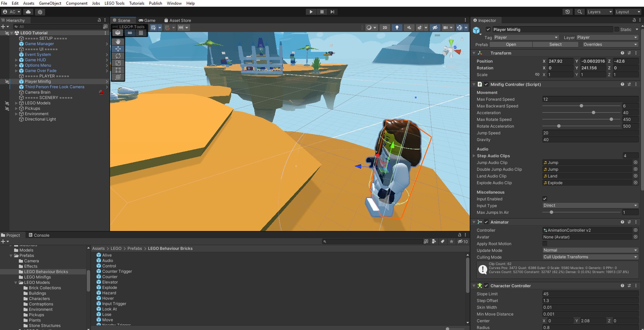Click the Hierarchy panel lock icon
Viewport: 644px width, 330px height.
[x=99, y=20]
